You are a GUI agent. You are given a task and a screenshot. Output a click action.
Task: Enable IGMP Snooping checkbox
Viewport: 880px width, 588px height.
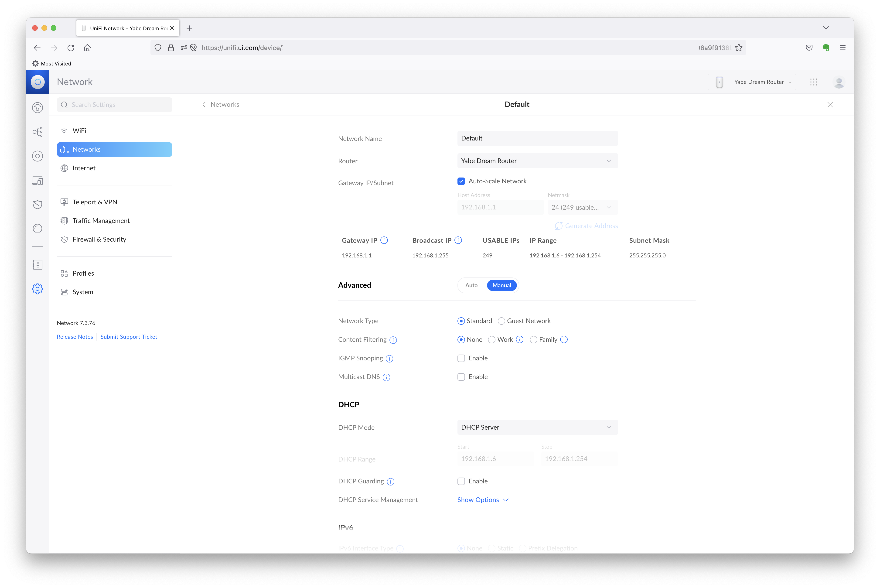tap(461, 358)
